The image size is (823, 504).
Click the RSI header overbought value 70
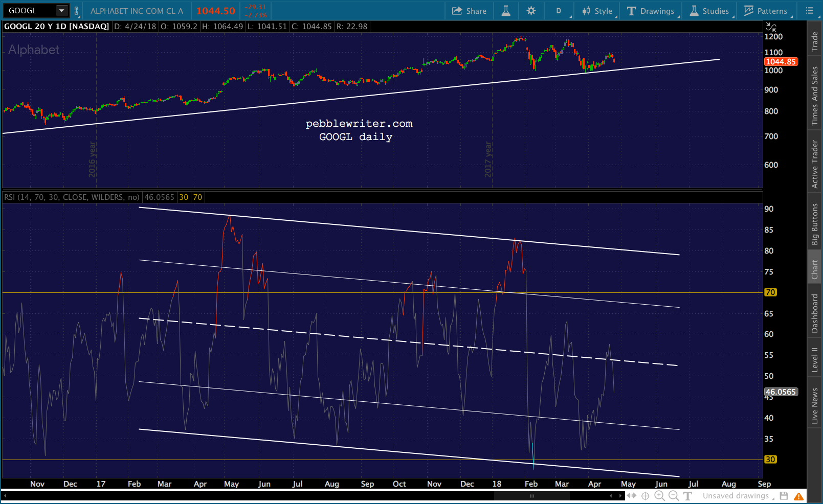tap(197, 197)
